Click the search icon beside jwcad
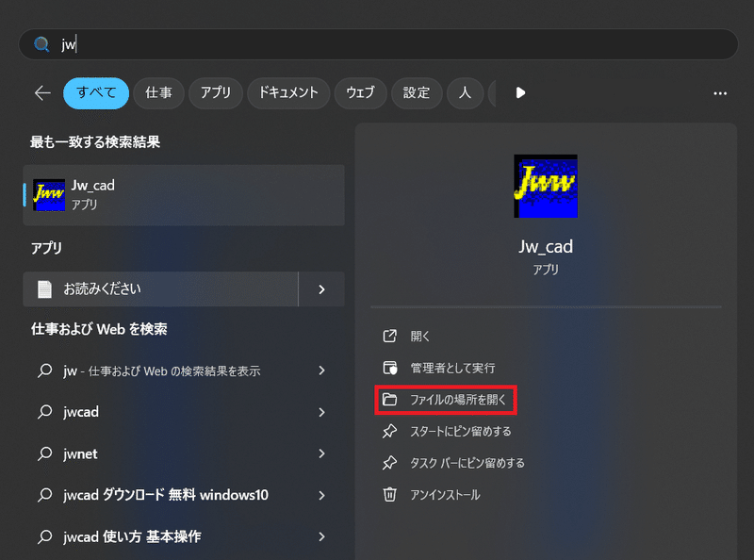 click(x=44, y=412)
